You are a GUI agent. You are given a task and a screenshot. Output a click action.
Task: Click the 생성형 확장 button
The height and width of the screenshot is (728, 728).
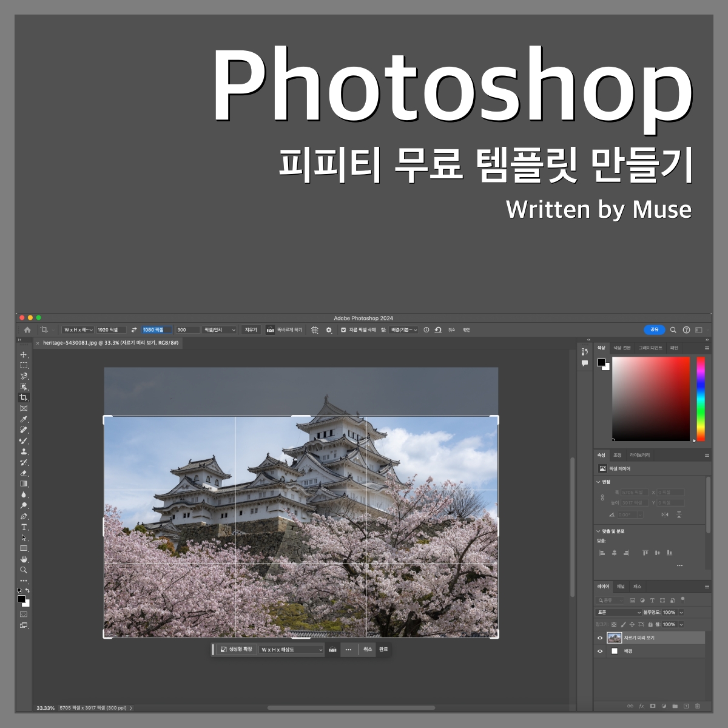[237, 650]
